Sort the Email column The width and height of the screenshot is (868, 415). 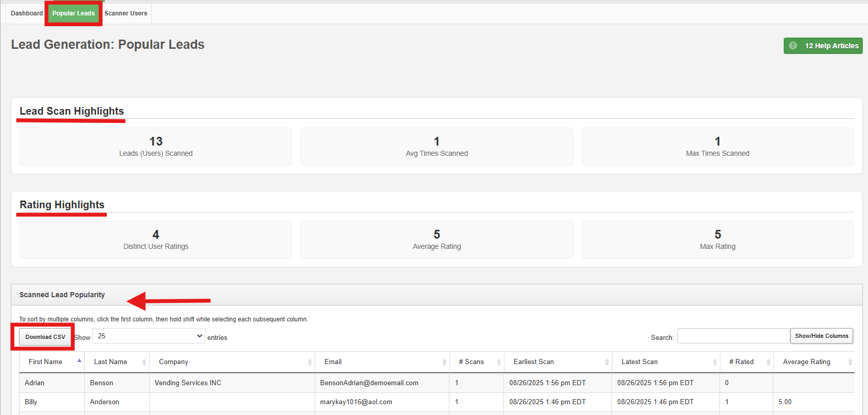333,362
